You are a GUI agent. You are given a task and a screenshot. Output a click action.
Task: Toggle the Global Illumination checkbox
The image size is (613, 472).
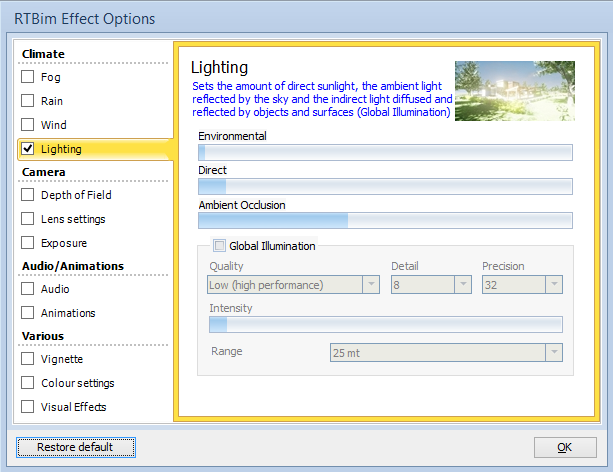pos(219,246)
